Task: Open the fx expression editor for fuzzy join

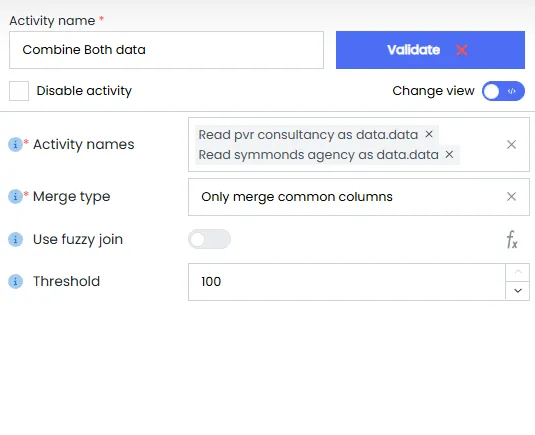Action: (512, 240)
